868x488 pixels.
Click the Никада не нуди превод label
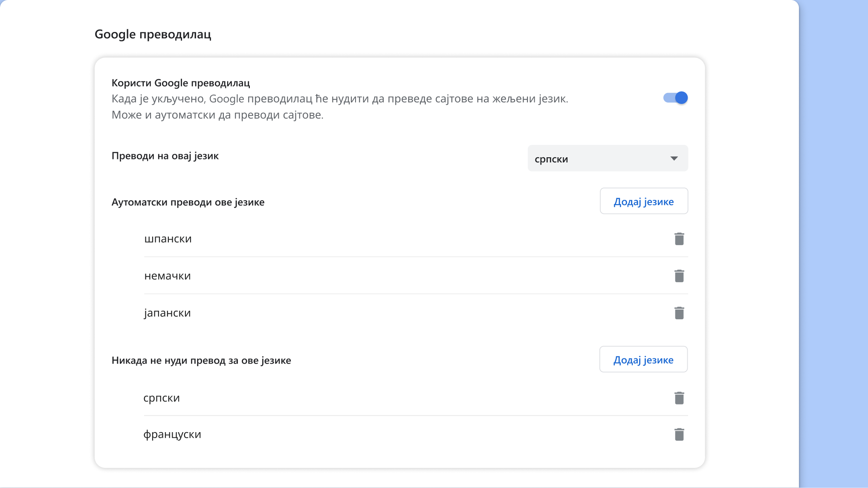click(201, 361)
